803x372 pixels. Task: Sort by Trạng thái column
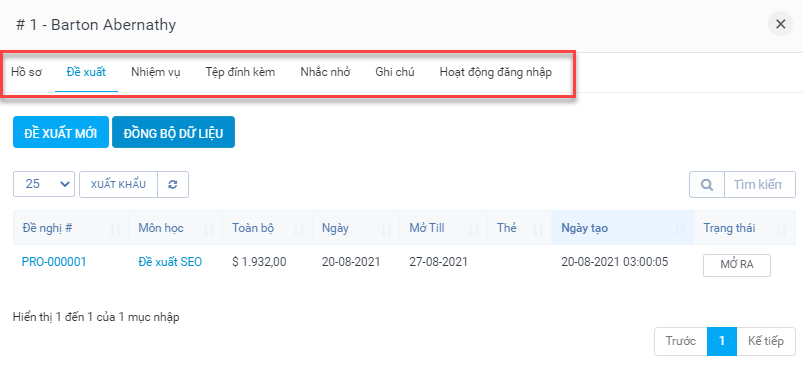pos(745,228)
